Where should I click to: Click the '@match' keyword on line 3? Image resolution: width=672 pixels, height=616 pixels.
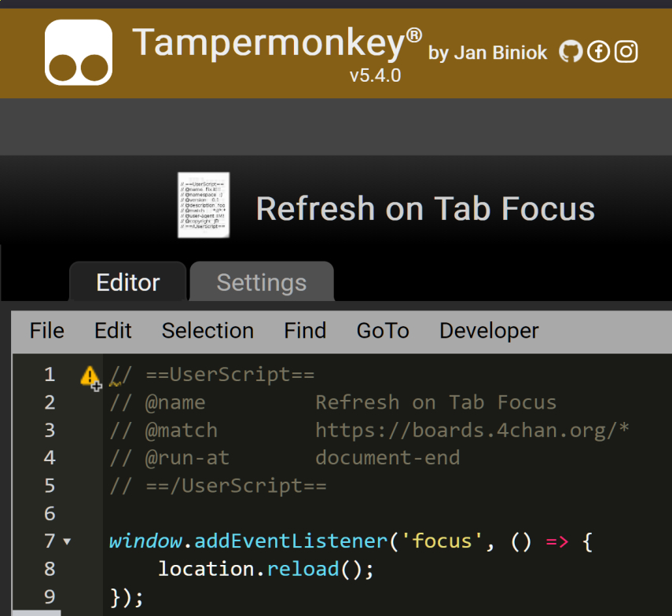(x=182, y=430)
